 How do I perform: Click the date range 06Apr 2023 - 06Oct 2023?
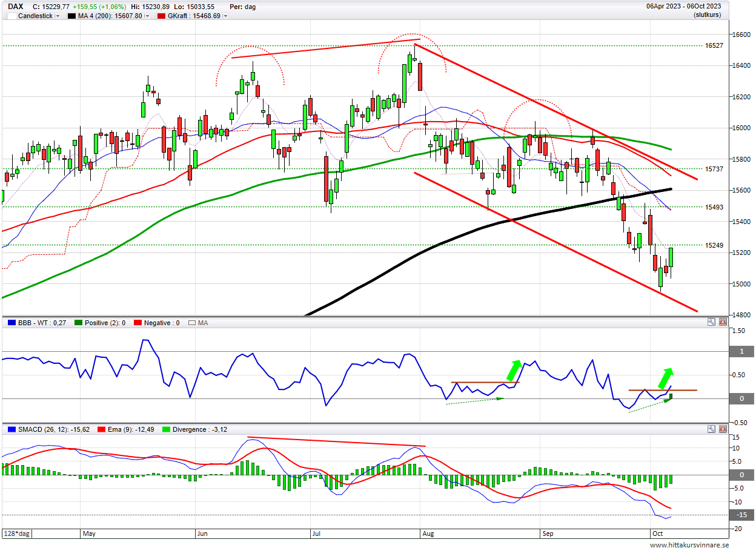point(684,6)
